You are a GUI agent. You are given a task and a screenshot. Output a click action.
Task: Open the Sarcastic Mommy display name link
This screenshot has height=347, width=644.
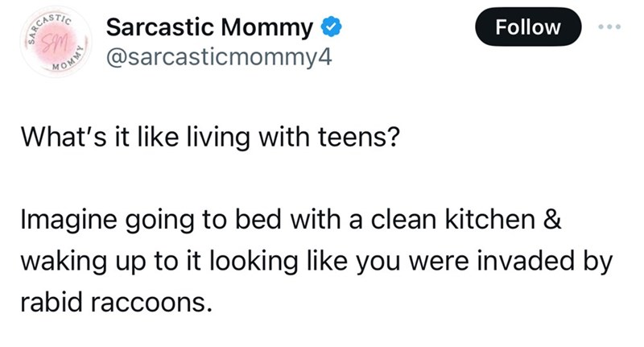click(x=209, y=28)
